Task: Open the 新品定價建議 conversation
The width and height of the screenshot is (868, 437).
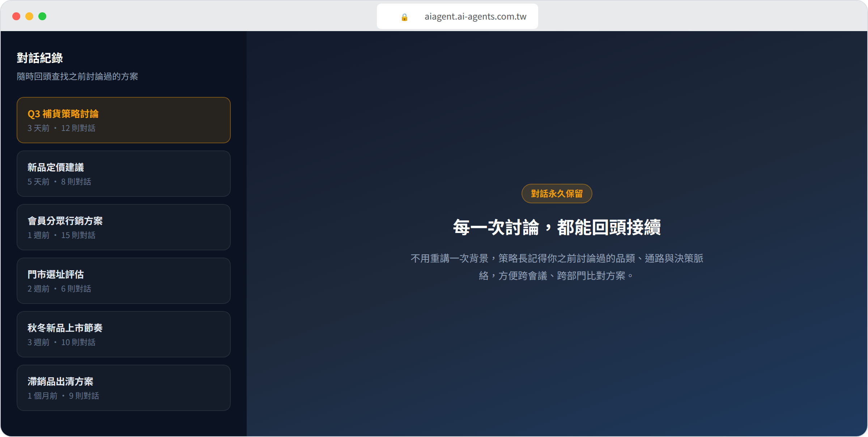Action: (x=124, y=174)
